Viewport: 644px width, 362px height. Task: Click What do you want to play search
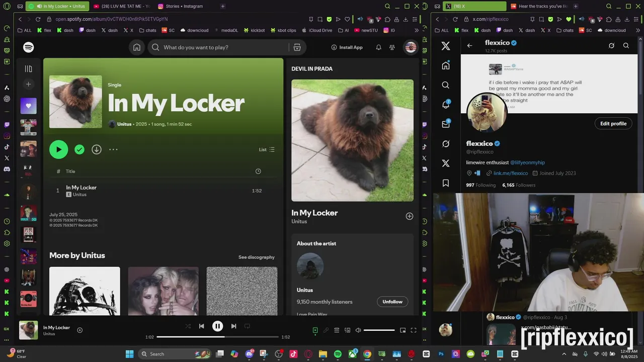(218, 47)
